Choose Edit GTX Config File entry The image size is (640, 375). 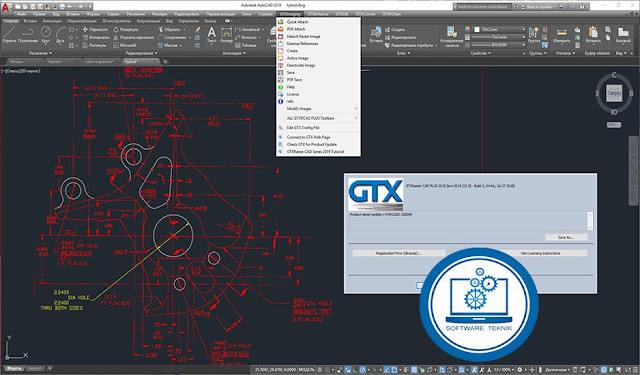click(318, 128)
